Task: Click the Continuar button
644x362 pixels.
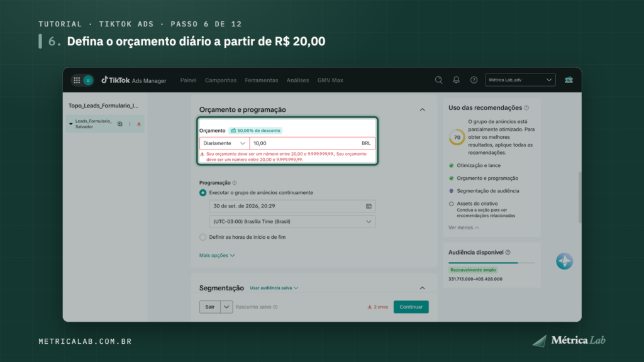Action: click(411, 307)
